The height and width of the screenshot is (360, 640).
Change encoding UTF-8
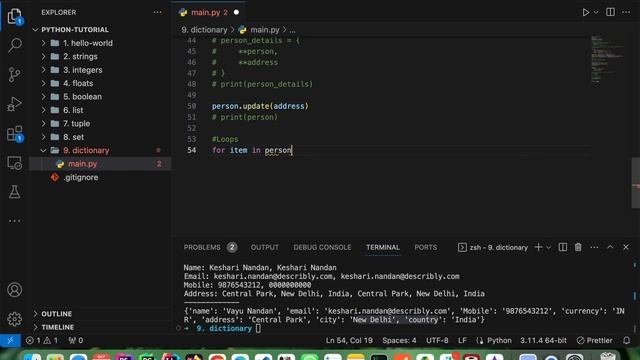tap(437, 340)
